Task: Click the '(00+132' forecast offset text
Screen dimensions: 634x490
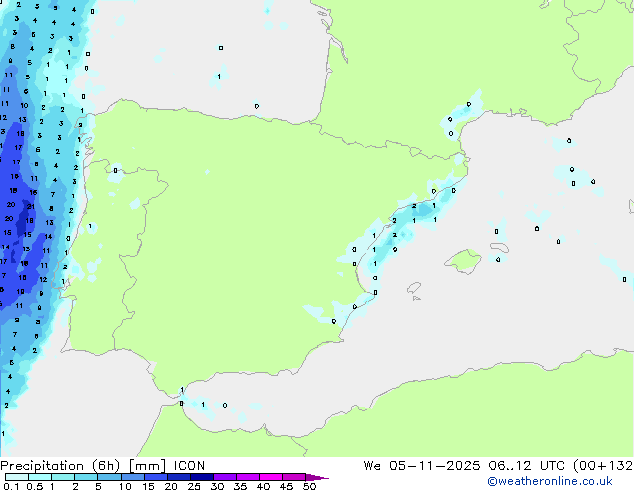Action: [603, 466]
